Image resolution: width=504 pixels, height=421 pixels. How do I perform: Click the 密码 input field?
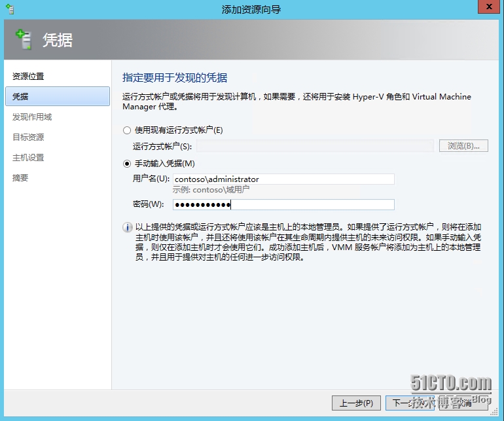283,204
